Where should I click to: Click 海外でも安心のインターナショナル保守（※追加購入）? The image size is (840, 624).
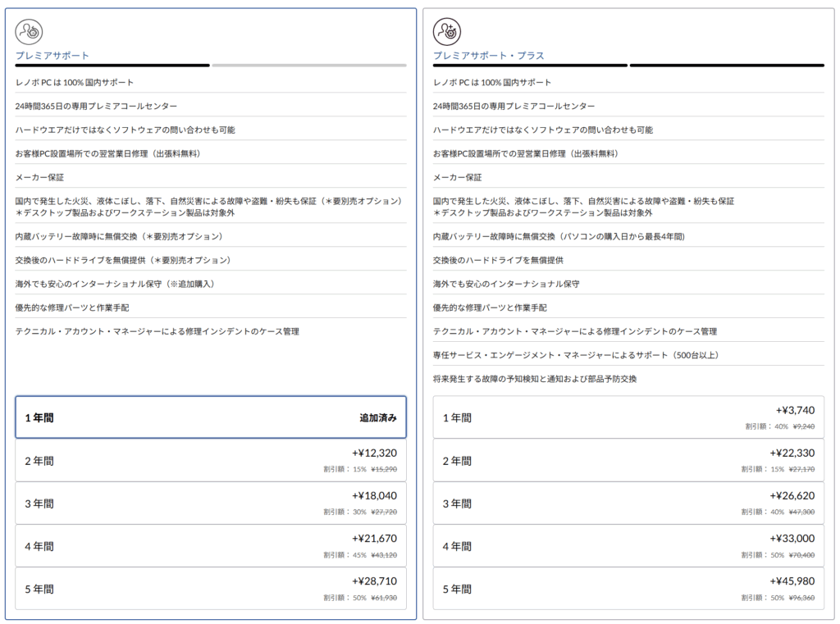click(x=115, y=284)
